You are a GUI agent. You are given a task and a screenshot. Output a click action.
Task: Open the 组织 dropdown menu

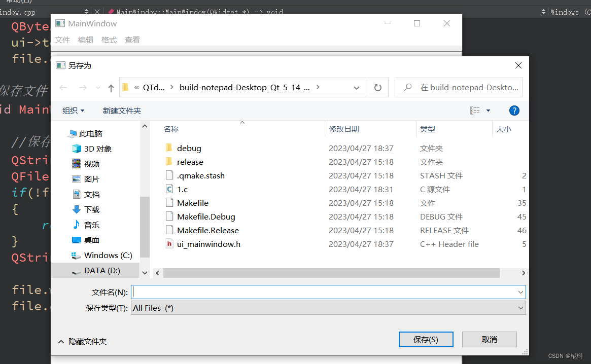click(74, 110)
